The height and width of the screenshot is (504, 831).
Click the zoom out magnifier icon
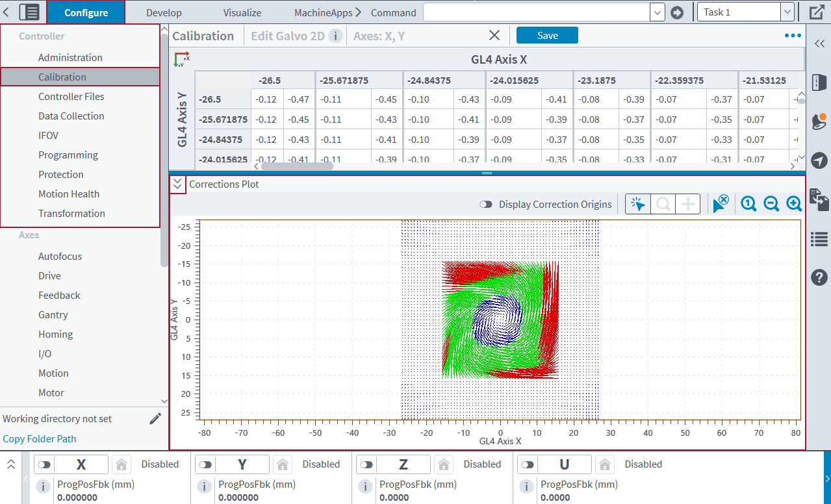771,204
